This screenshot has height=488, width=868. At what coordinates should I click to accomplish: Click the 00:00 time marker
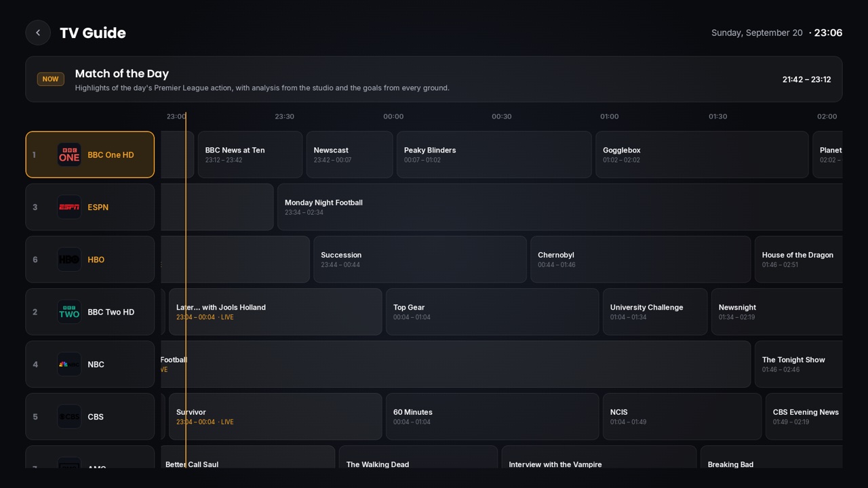[393, 117]
